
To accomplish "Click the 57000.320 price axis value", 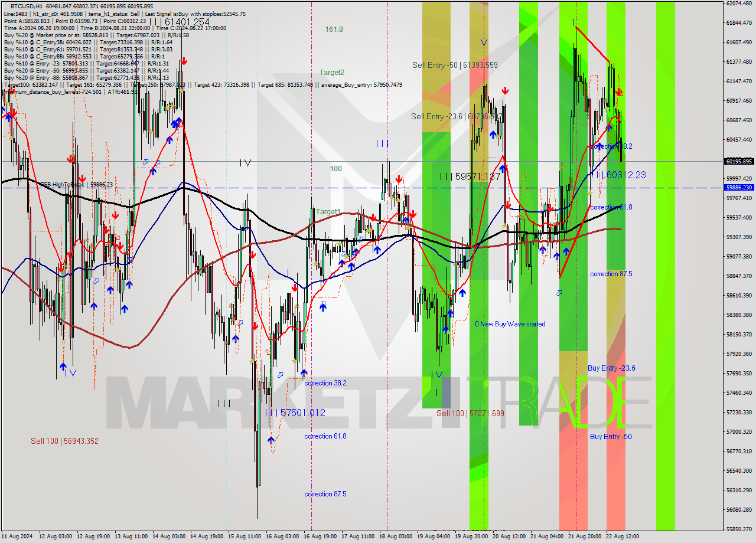I will 739,432.
